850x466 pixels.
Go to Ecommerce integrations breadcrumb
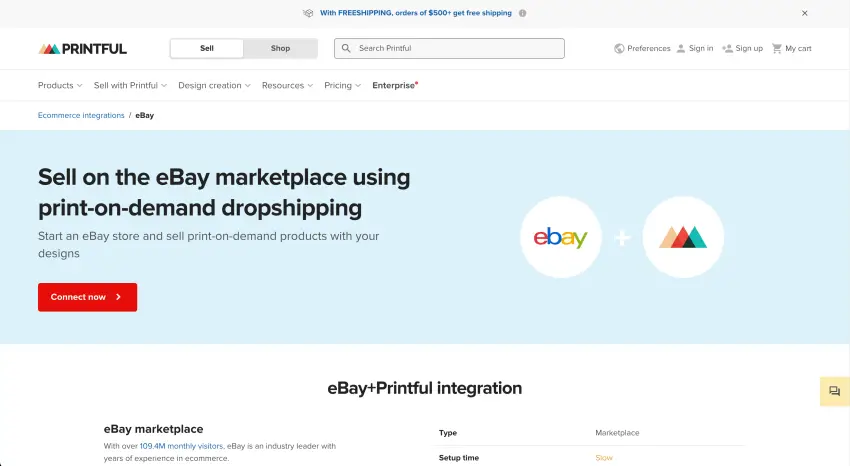tap(81, 115)
